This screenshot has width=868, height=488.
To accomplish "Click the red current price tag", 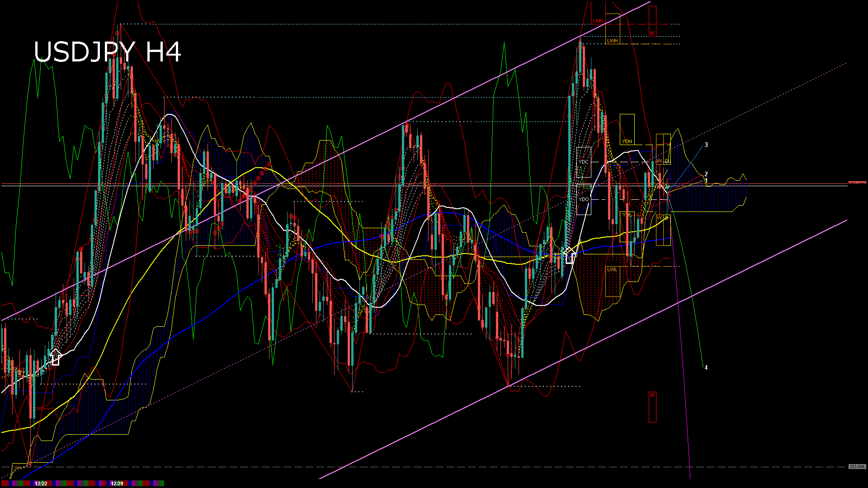I will point(857,183).
